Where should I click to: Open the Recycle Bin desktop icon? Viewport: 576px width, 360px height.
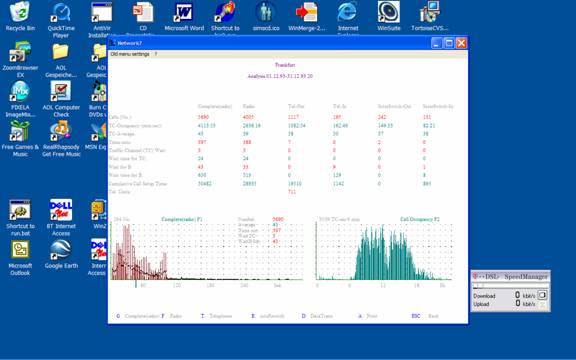click(20, 17)
